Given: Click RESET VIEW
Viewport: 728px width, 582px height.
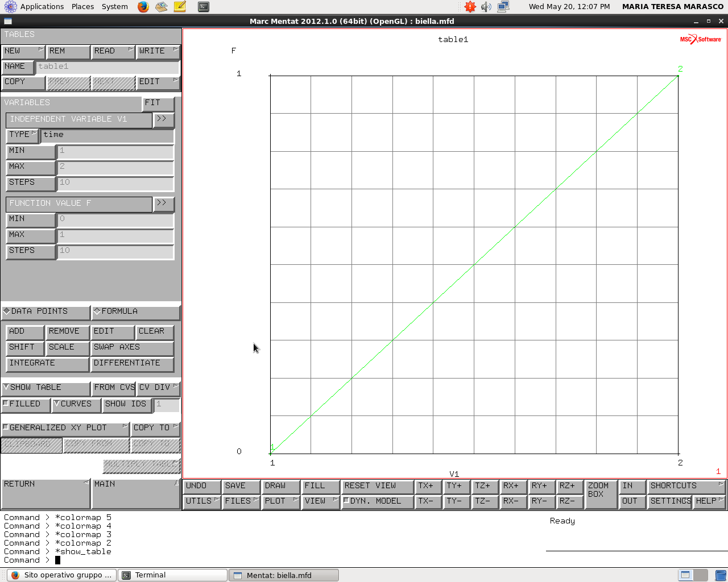Looking at the screenshot, I should click(377, 487).
